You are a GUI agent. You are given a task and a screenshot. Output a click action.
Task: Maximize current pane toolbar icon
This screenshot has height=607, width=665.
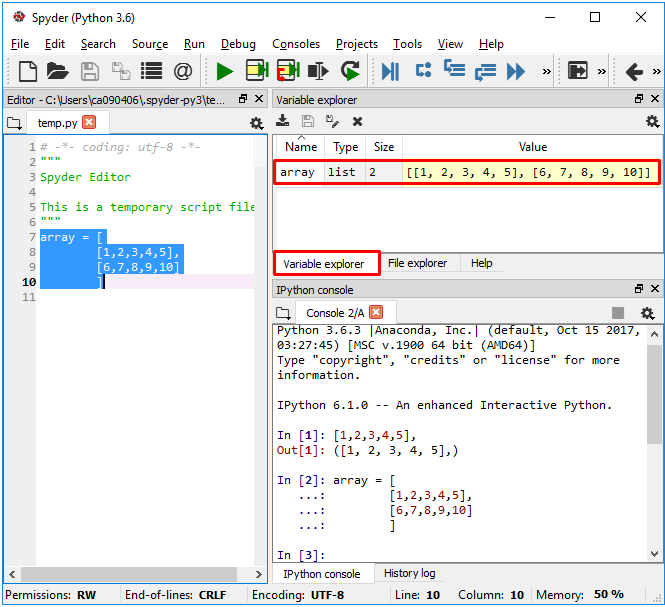coord(578,70)
